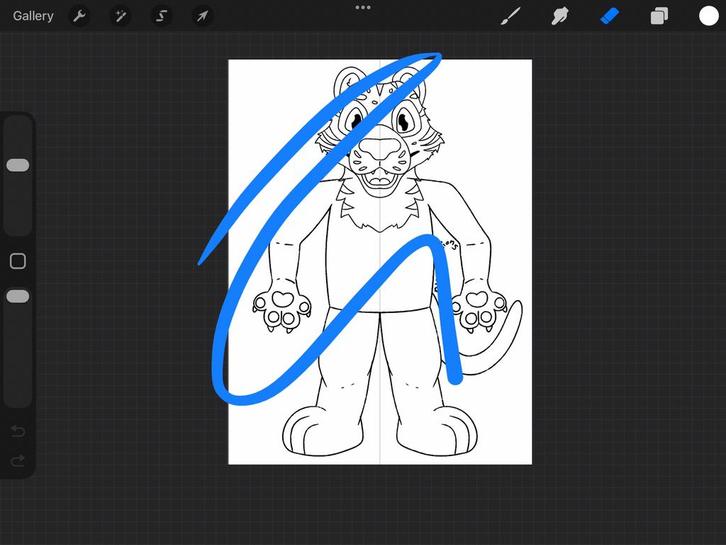Tap the highlighted Eraser tool
726x545 pixels.
click(x=610, y=16)
